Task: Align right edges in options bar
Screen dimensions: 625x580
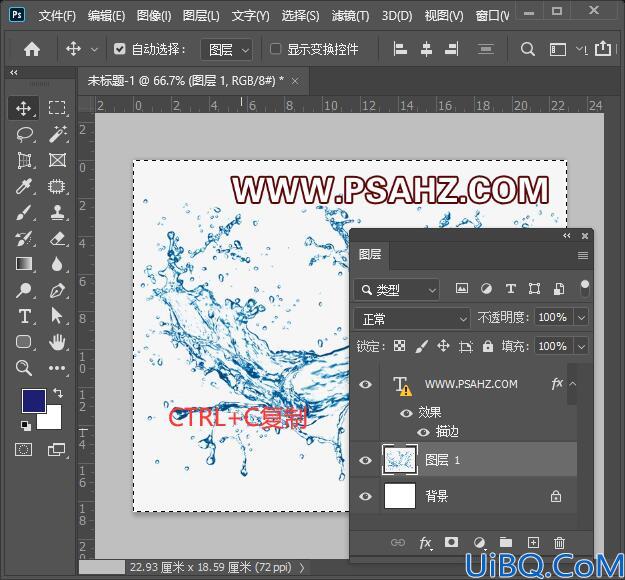Action: 452,49
